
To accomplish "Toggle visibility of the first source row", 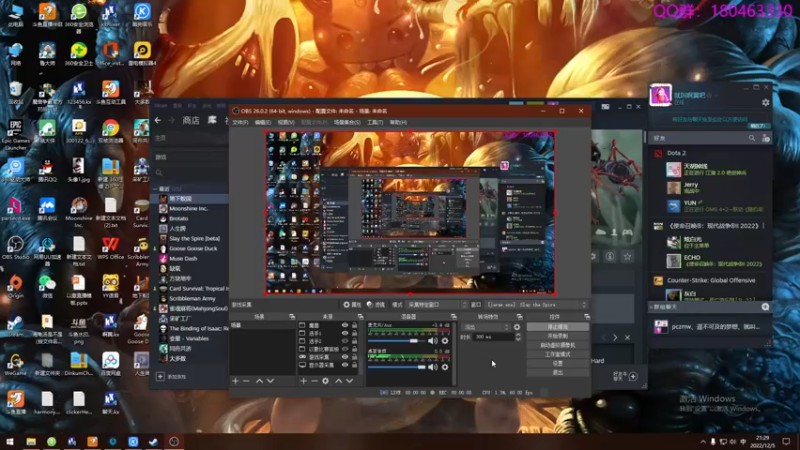I will coord(345,325).
